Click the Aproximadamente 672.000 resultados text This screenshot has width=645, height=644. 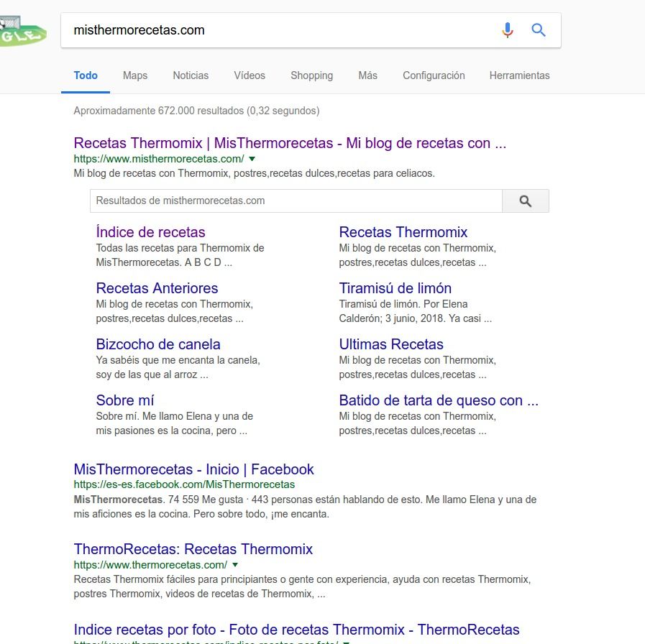pyautogui.click(x=196, y=111)
